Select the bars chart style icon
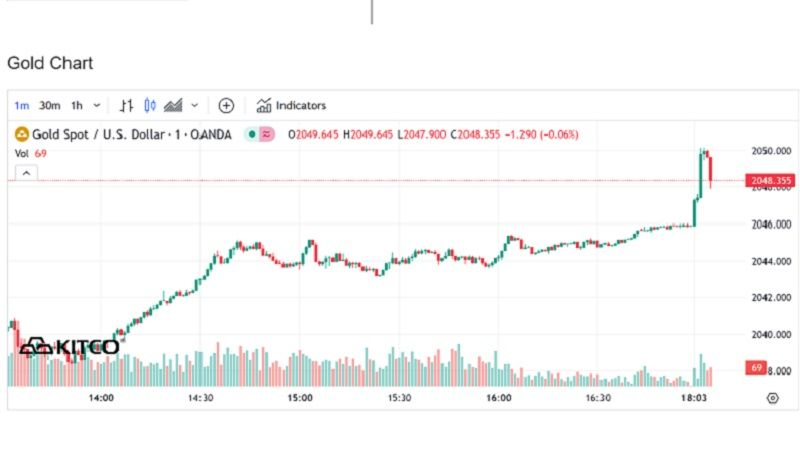Screen dimensions: 800x449 tap(126, 105)
